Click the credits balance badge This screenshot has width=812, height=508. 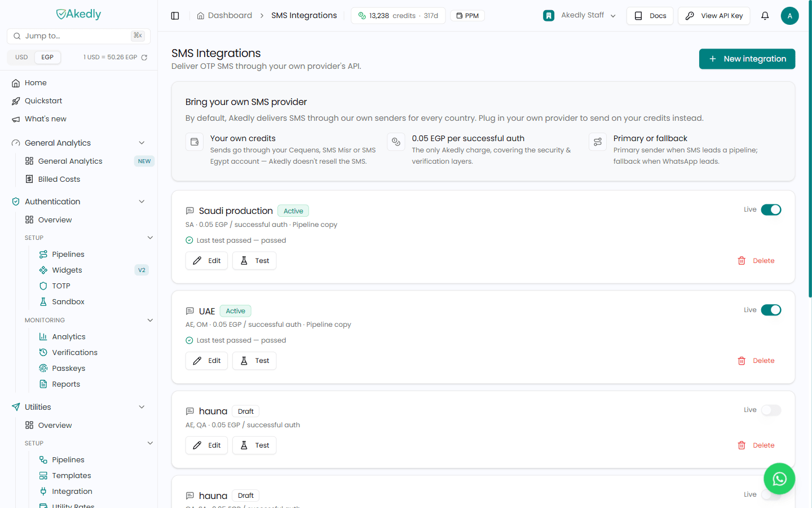tap(398, 16)
